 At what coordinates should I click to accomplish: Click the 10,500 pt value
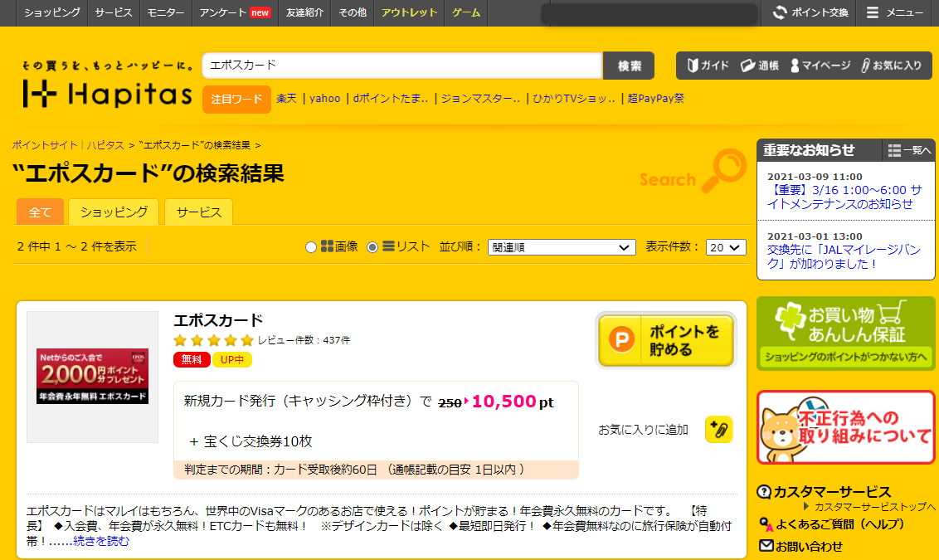(x=513, y=402)
